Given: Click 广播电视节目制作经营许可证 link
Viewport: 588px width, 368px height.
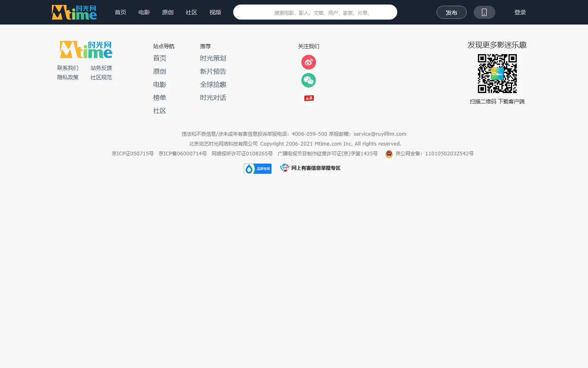Looking at the screenshot, I should pyautogui.click(x=327, y=154).
